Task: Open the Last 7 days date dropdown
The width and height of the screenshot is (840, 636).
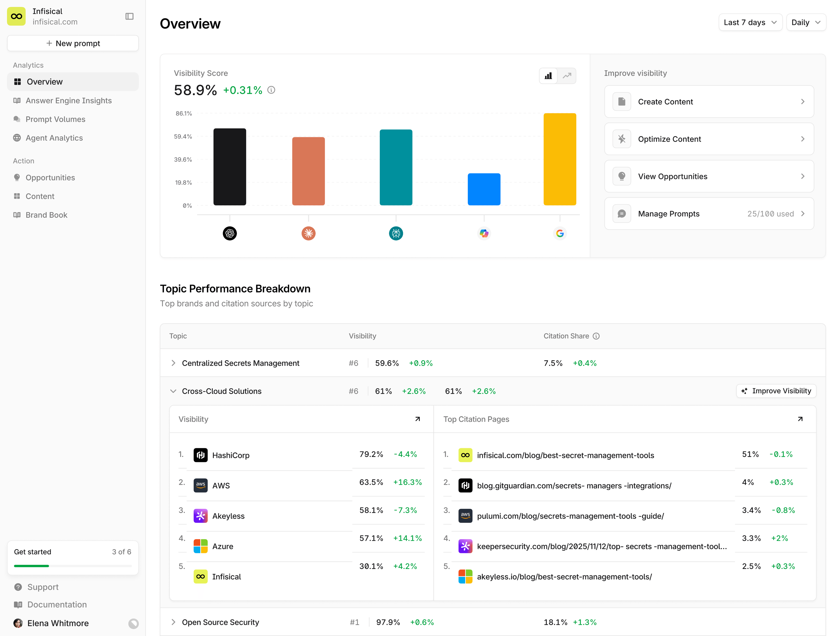Action: 750,22
